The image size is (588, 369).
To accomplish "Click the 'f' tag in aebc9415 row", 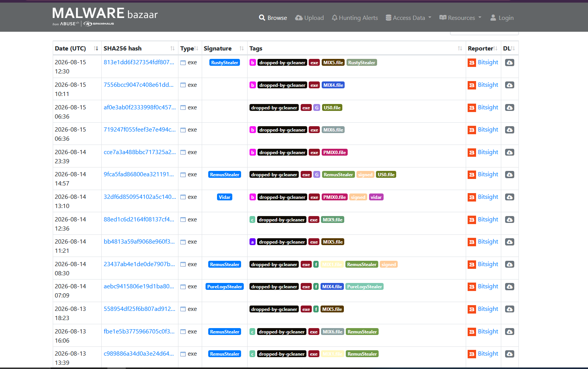I will (316, 287).
